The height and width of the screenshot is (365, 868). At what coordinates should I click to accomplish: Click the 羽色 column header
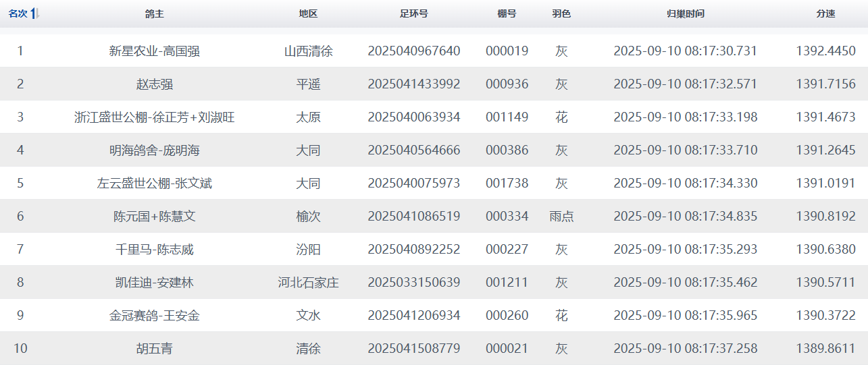coord(561,14)
